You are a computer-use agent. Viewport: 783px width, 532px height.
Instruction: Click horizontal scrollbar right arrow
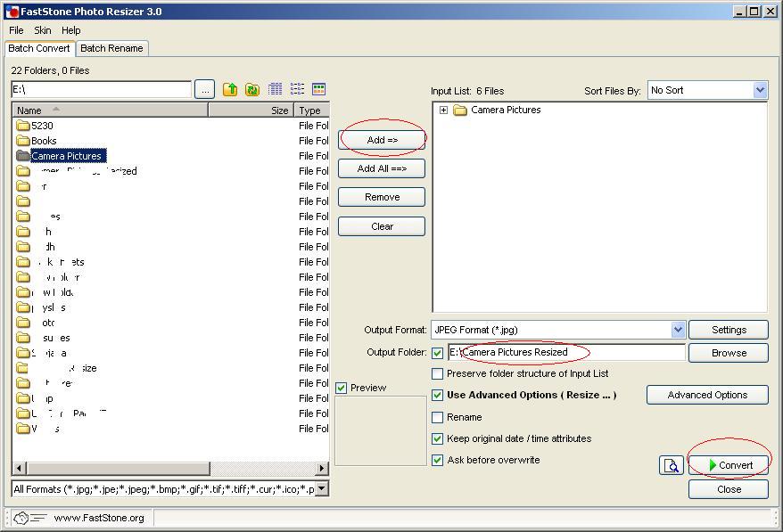pos(322,469)
